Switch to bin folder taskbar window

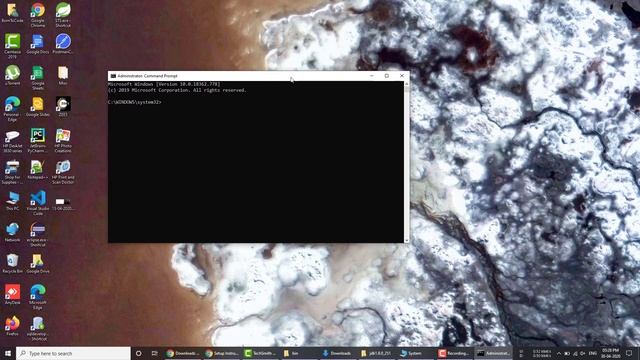click(x=299, y=353)
